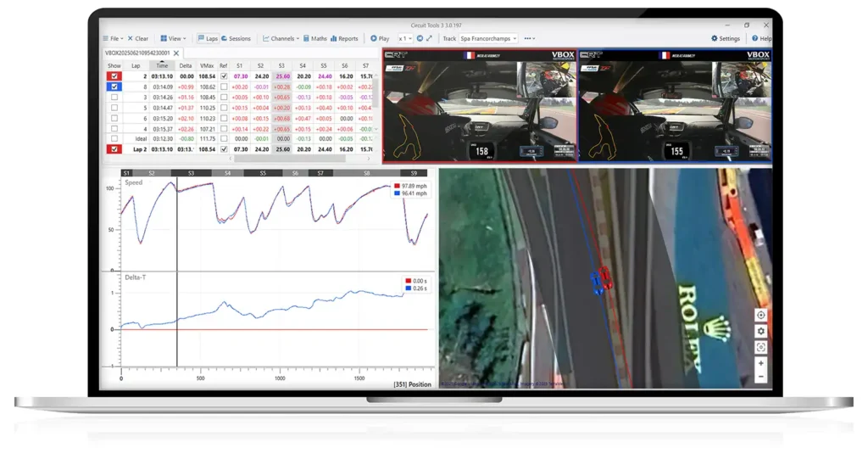Click the Lap column header
The height and width of the screenshot is (459, 868).
point(136,65)
